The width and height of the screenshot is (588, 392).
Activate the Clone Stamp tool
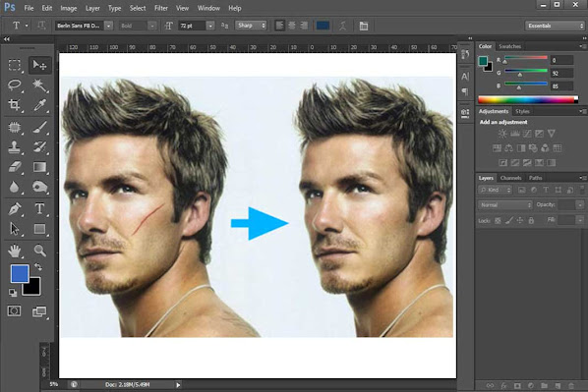coord(14,146)
